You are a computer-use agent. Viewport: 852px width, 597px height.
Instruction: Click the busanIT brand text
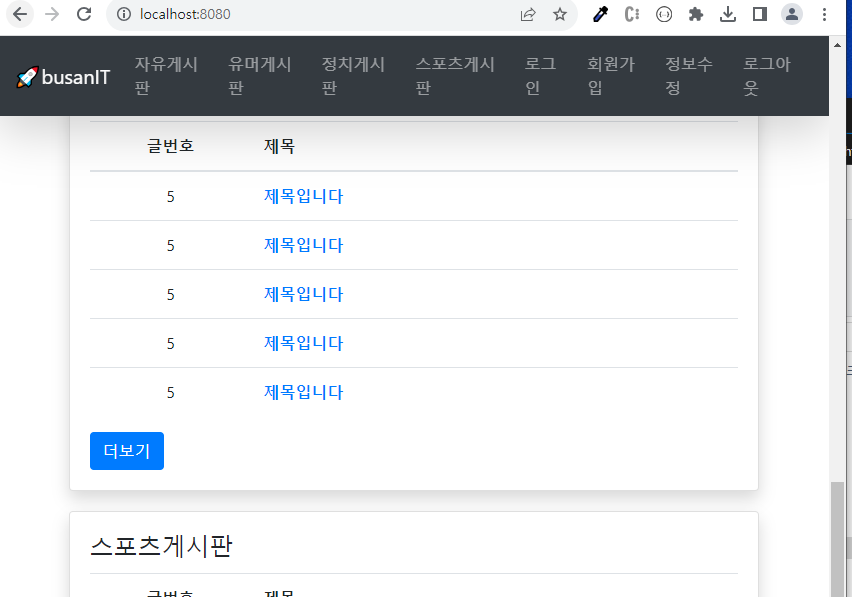point(76,77)
